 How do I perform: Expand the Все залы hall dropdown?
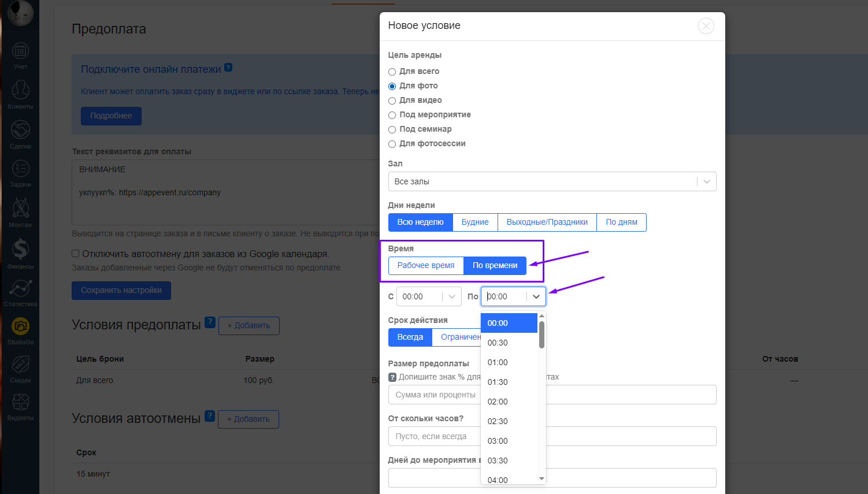click(x=552, y=181)
